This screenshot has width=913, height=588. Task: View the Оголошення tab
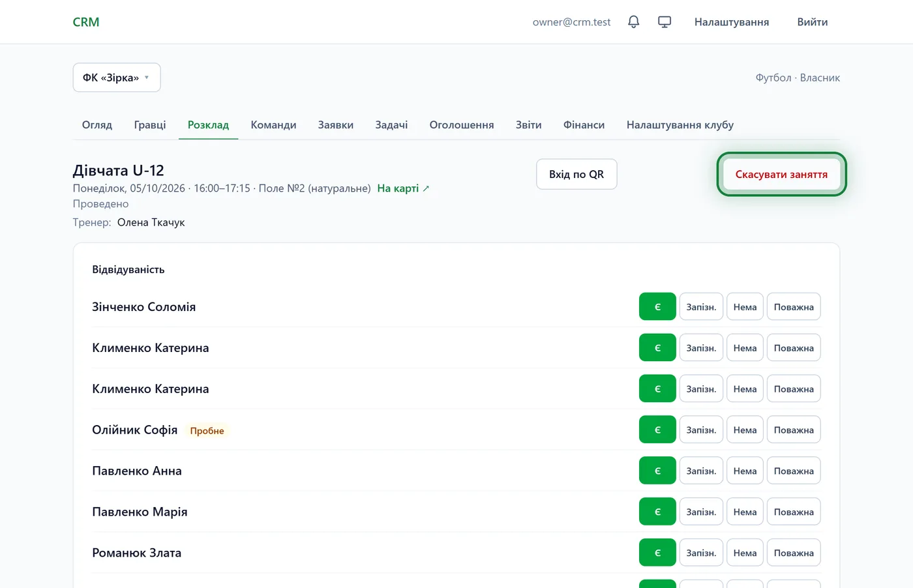462,125
